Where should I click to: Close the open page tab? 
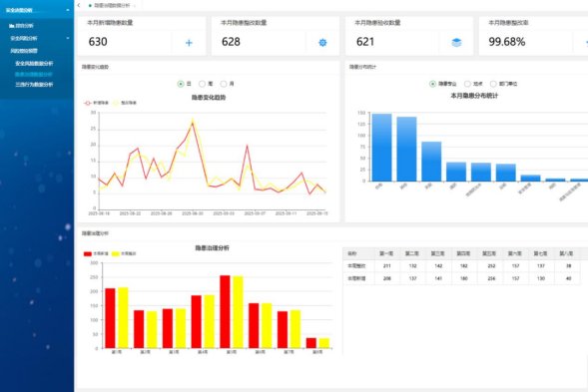click(135, 6)
